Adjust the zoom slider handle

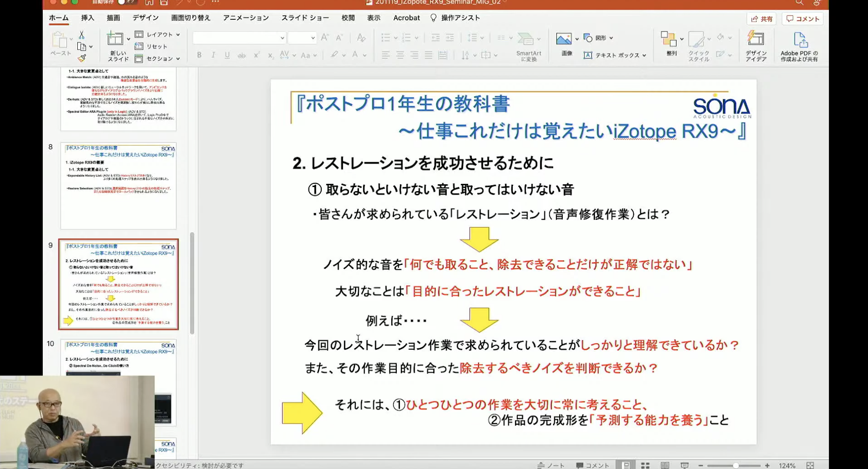[x=736, y=465]
